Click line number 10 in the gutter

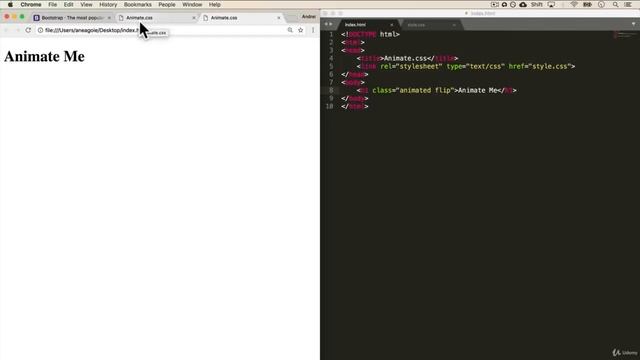329,107
